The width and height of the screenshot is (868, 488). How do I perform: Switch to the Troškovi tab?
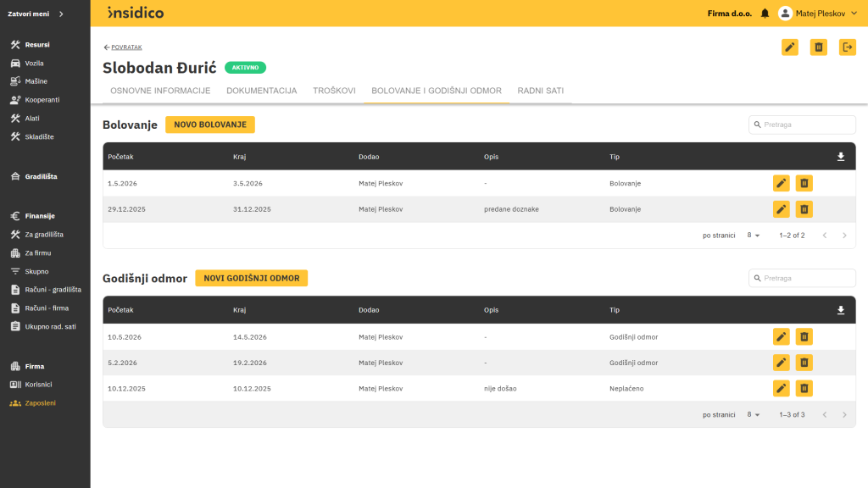pos(334,91)
